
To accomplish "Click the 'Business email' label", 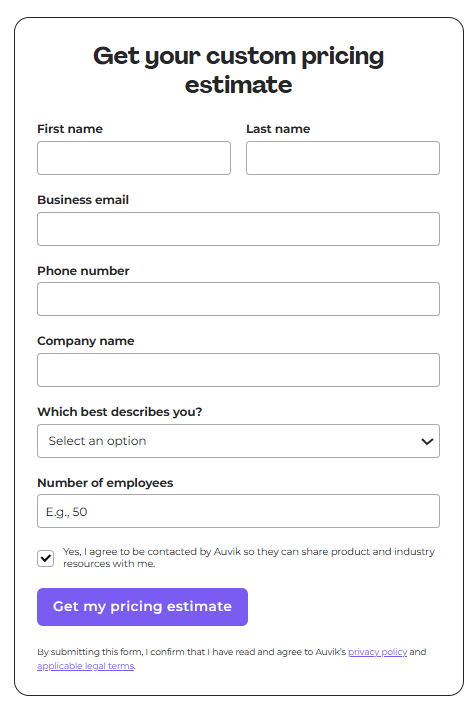I will click(x=83, y=200).
